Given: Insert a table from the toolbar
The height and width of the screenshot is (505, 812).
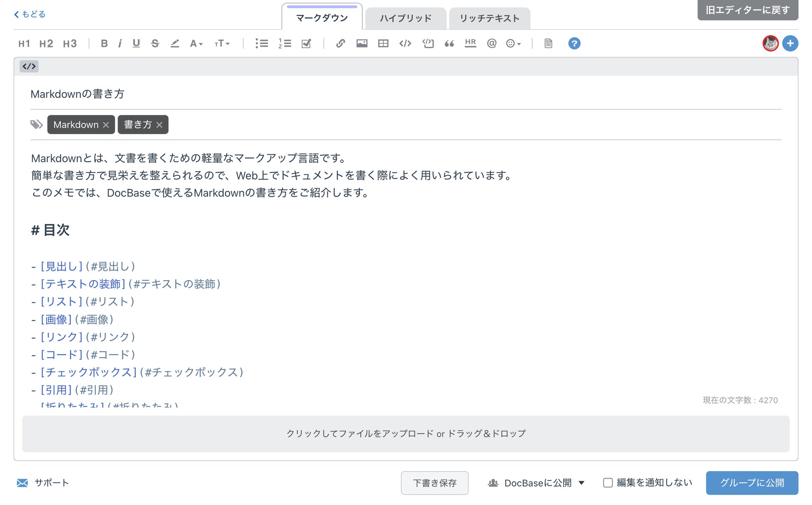Looking at the screenshot, I should tap(383, 43).
